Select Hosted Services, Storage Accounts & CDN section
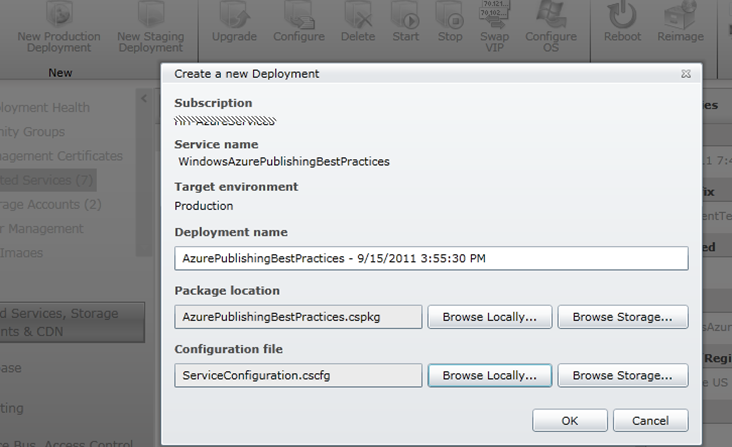Screen dimensions: 732x447 pos(72,322)
